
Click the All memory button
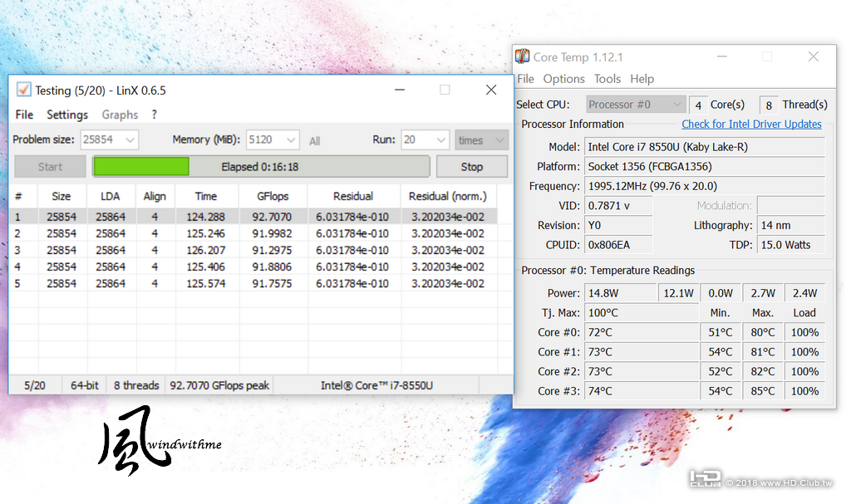pyautogui.click(x=315, y=141)
